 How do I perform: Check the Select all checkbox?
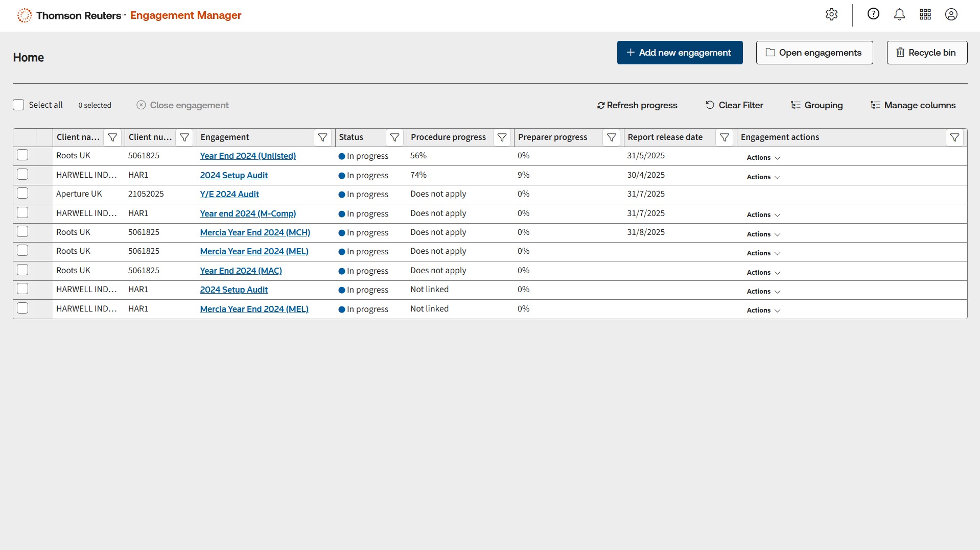tap(18, 105)
